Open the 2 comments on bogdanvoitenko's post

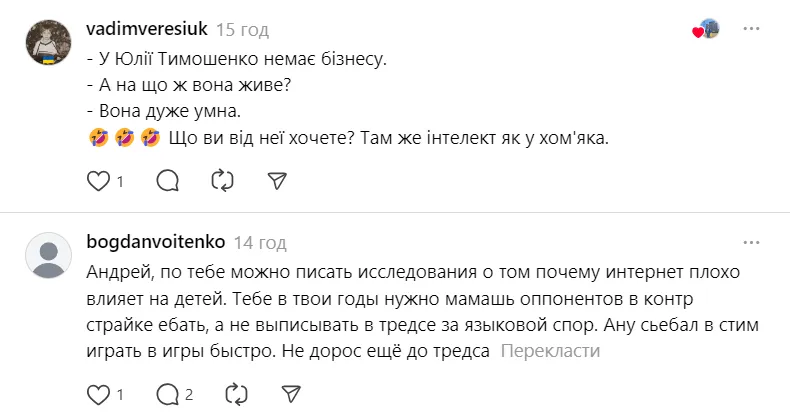click(168, 392)
